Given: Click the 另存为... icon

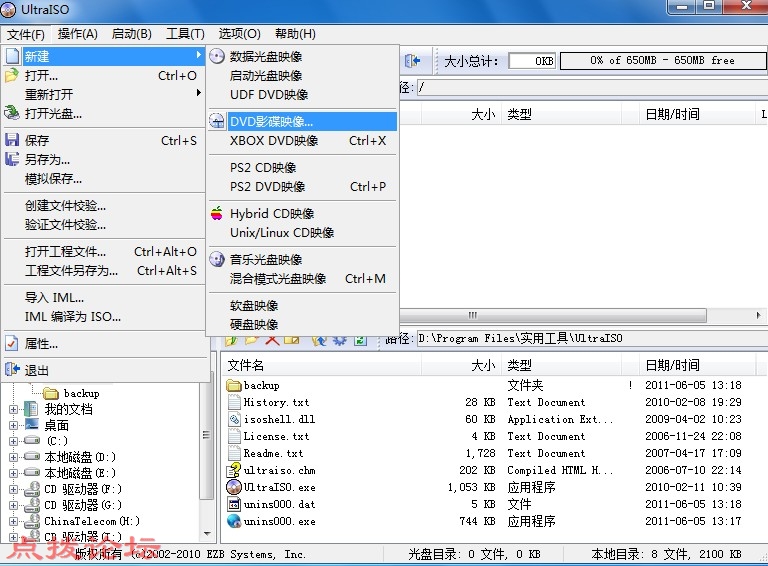Looking at the screenshot, I should coord(12,159).
